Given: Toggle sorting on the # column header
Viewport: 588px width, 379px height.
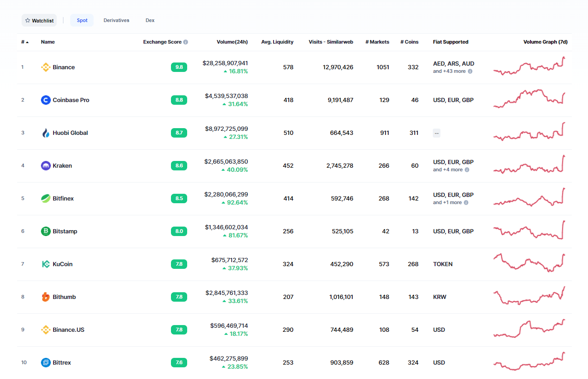Looking at the screenshot, I should 24,41.
